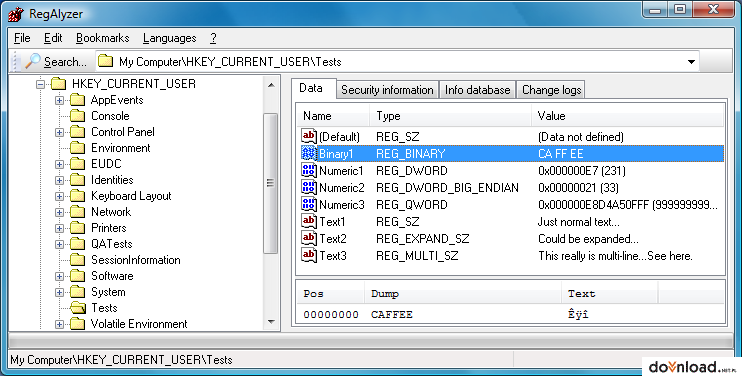
Task: Click the Identities folder icon
Action: tap(78, 180)
